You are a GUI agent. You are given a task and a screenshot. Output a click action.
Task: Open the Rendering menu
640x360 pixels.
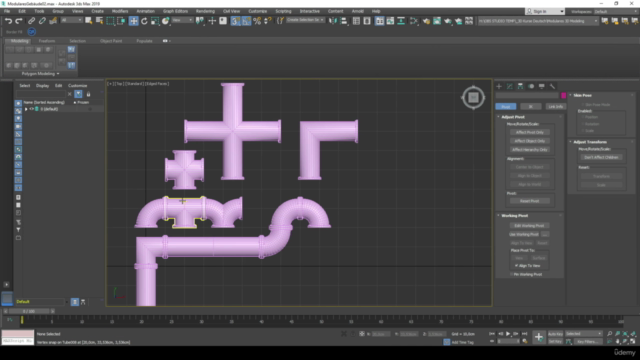click(x=205, y=11)
